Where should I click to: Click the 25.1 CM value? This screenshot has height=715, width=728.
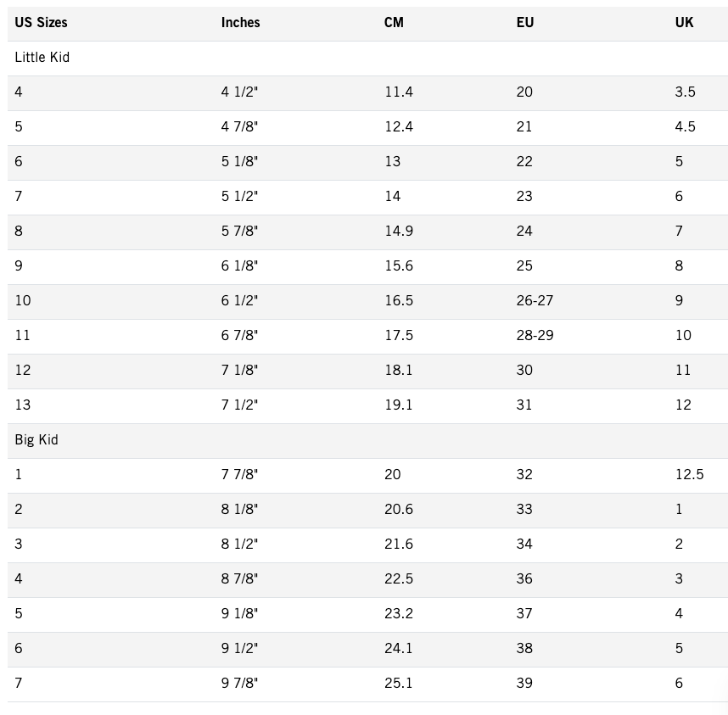(398, 683)
